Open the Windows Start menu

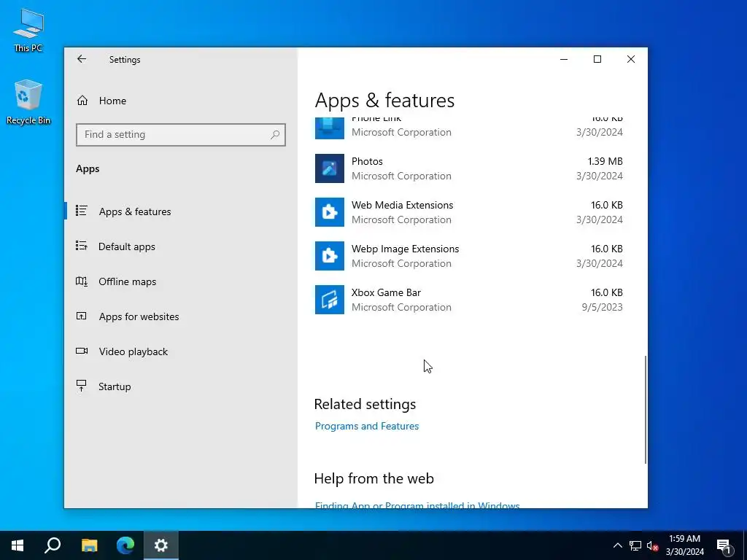tap(18, 545)
